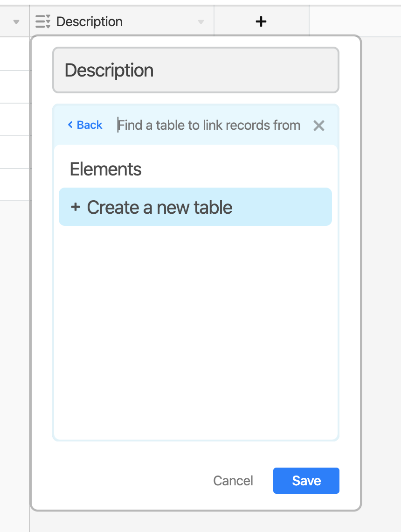Add a new field with the plus icon
This screenshot has width=401, height=532.
pos(261,21)
